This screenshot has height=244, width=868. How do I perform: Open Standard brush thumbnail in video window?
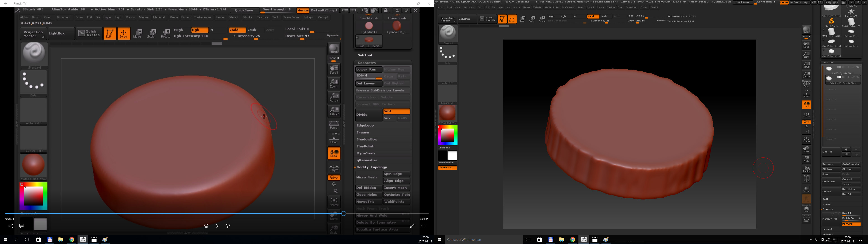pos(34,56)
